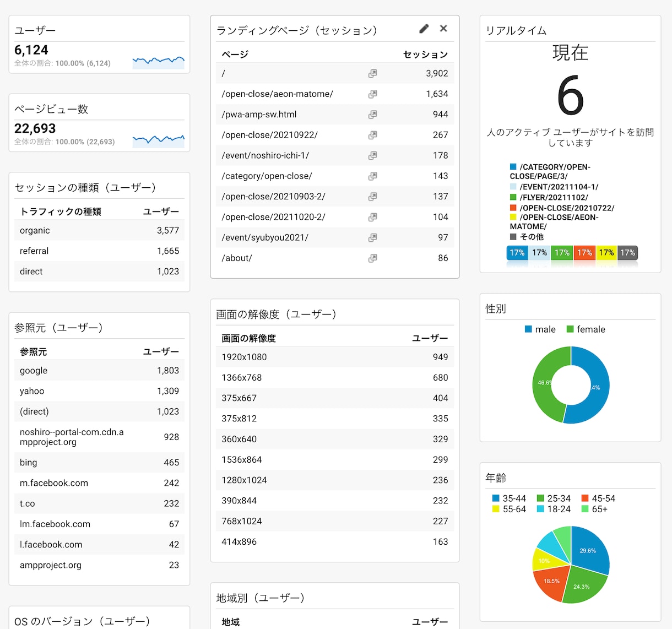Click the 参照元（ユーザー） widget title
672x629 pixels.
point(58,328)
